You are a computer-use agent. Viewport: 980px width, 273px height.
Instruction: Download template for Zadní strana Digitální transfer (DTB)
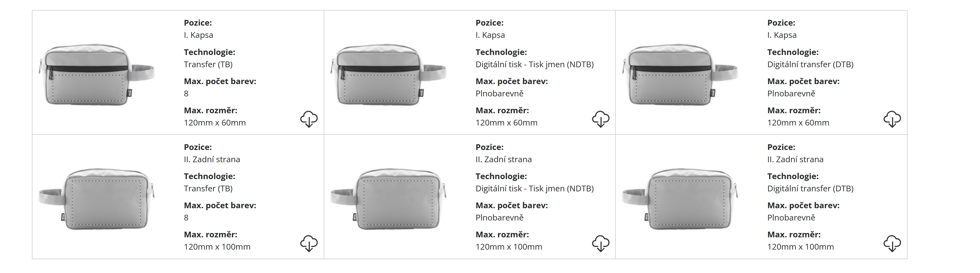(x=892, y=243)
